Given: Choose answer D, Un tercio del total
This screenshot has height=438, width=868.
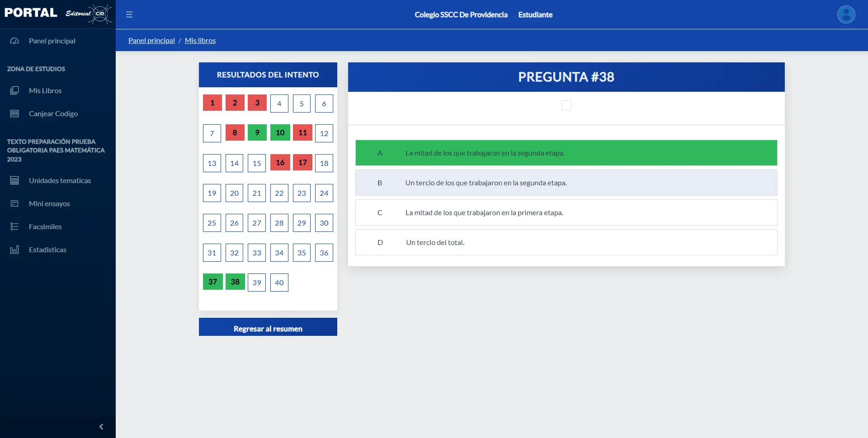Looking at the screenshot, I should 566,242.
